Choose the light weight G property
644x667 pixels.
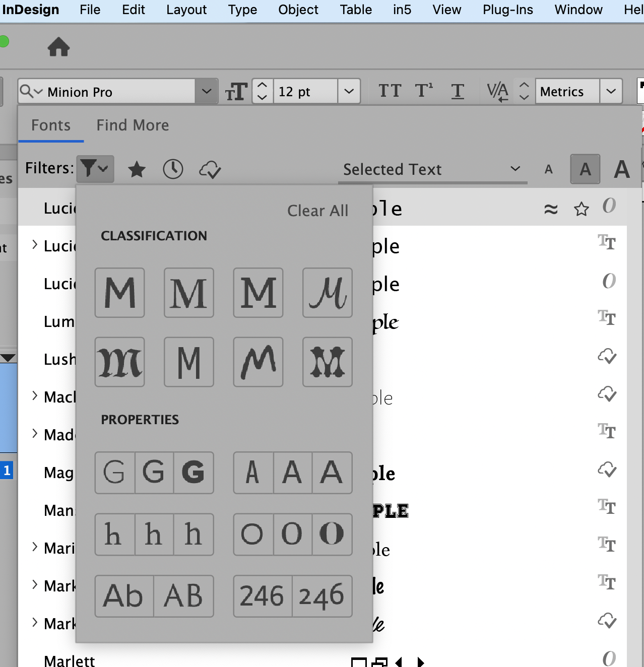pyautogui.click(x=115, y=473)
